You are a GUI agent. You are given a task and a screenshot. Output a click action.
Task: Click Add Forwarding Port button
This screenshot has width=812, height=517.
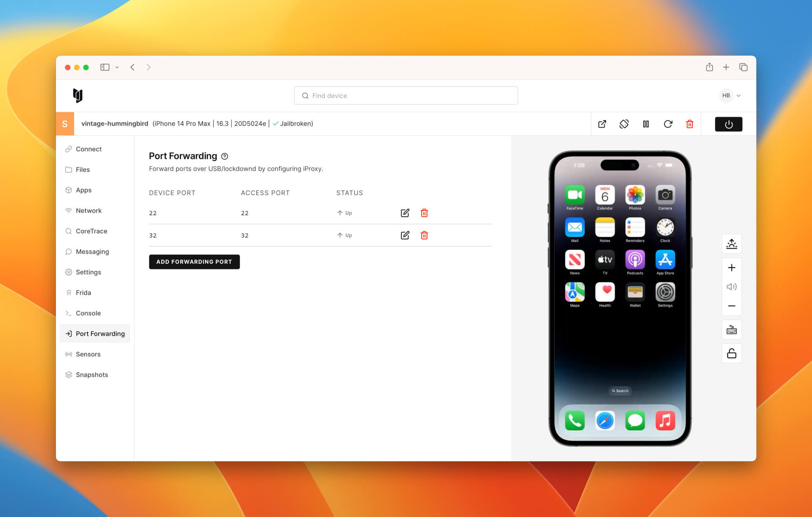coord(194,262)
